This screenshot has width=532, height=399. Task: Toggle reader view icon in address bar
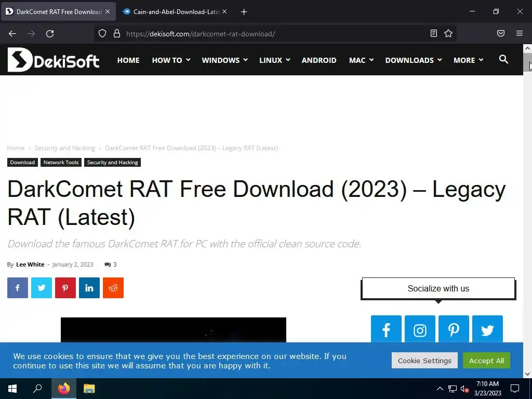[x=434, y=33]
